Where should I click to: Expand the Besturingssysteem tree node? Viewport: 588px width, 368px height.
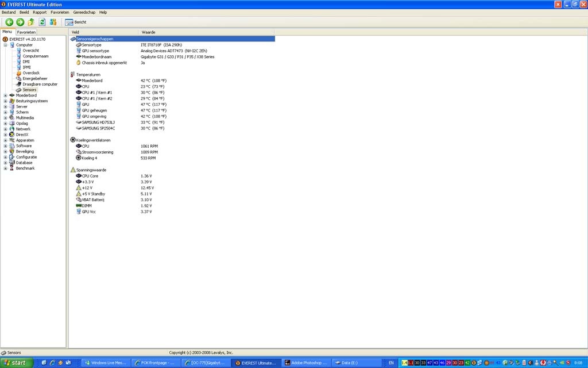[5, 101]
